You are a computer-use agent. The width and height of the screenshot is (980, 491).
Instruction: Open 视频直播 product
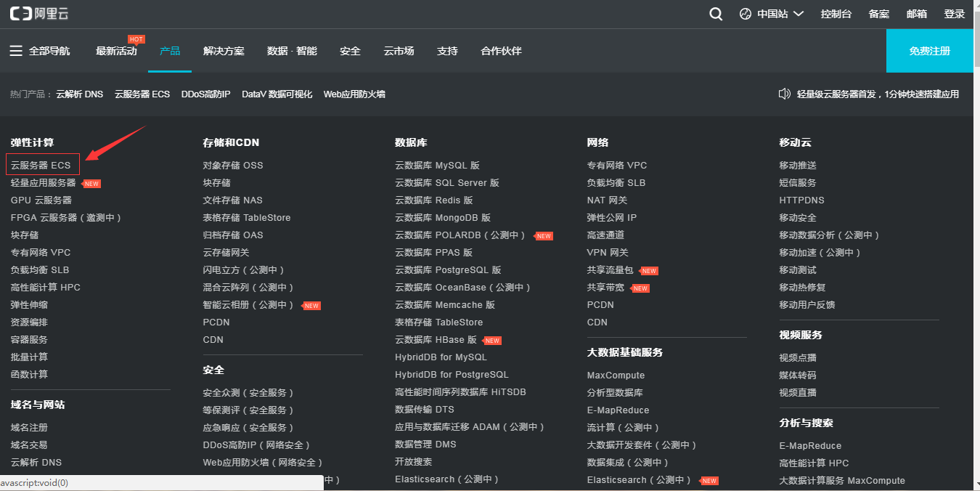point(798,393)
